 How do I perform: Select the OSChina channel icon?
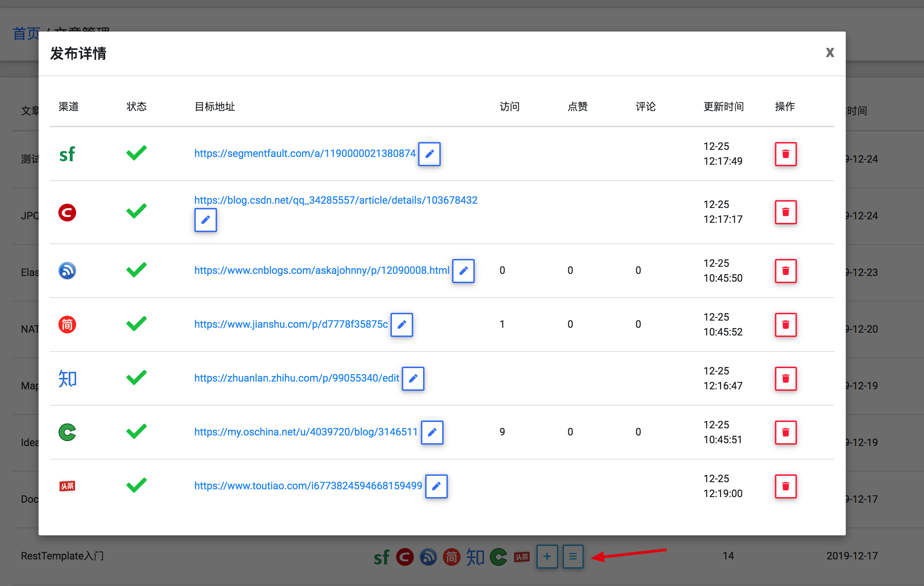[x=68, y=432]
